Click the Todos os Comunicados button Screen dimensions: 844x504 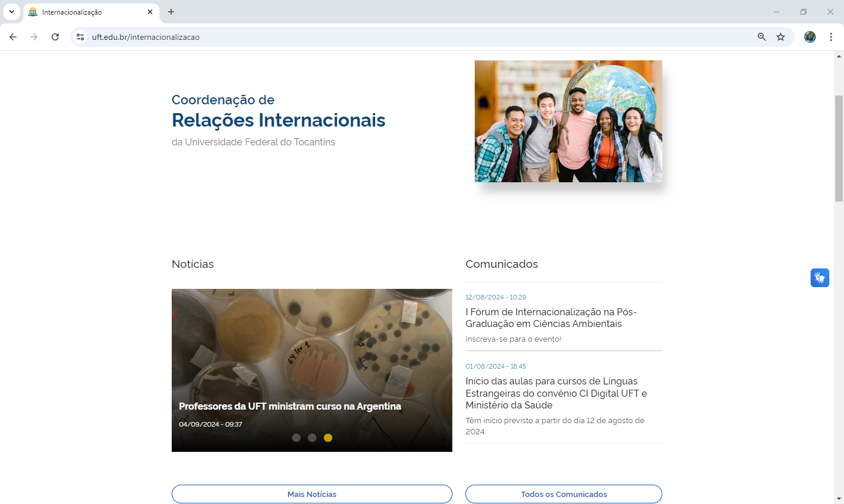tap(563, 494)
